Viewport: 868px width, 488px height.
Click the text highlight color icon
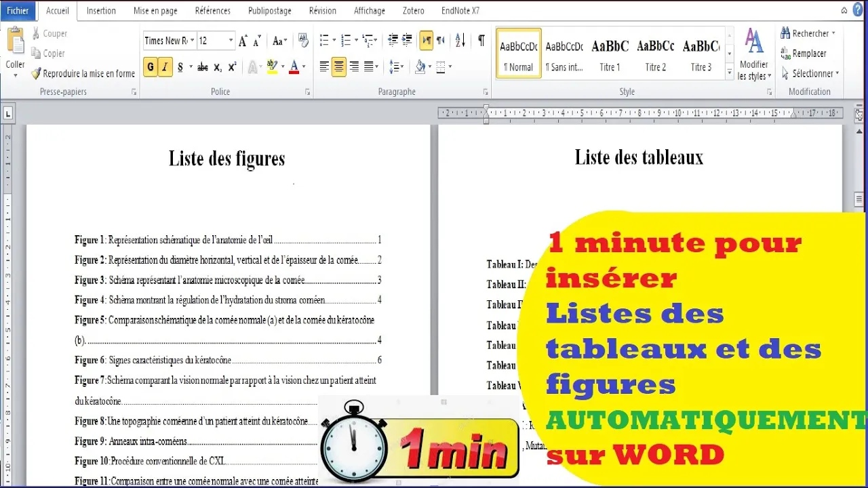[272, 66]
